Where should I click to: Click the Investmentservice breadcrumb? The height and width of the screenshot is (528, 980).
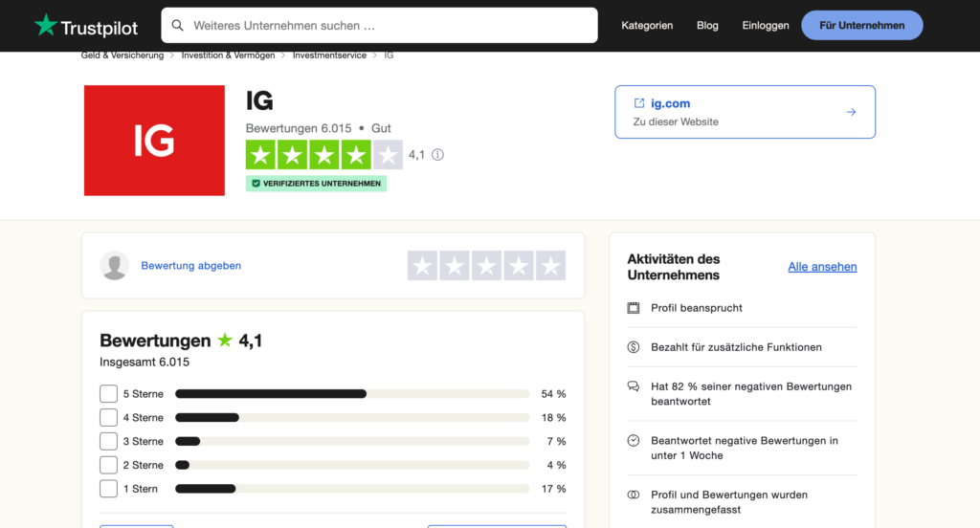click(x=329, y=55)
